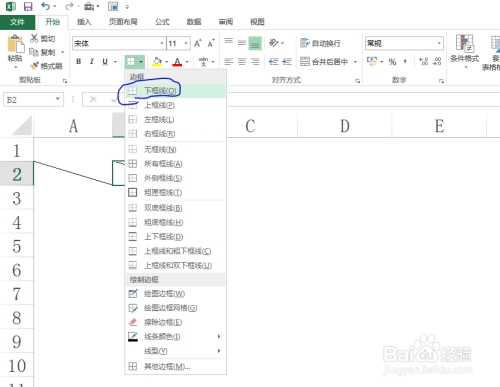Open the font color dropdown arrow

pos(187,62)
